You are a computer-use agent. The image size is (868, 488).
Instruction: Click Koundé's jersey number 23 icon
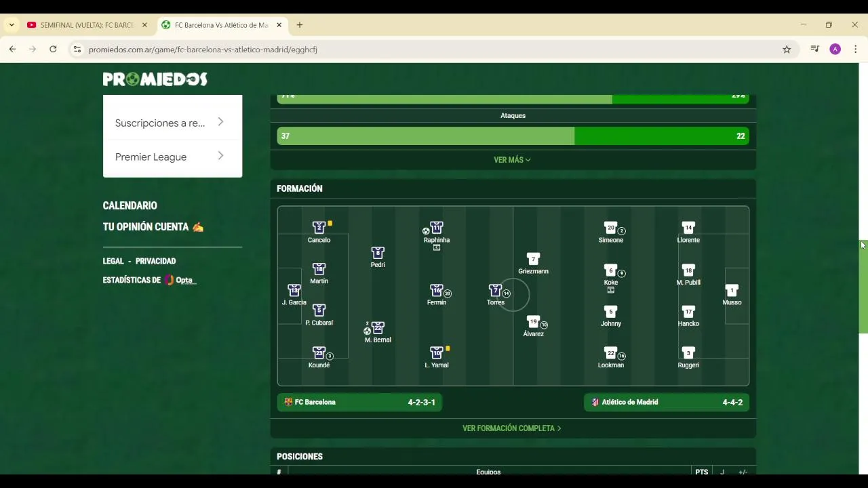point(319,352)
